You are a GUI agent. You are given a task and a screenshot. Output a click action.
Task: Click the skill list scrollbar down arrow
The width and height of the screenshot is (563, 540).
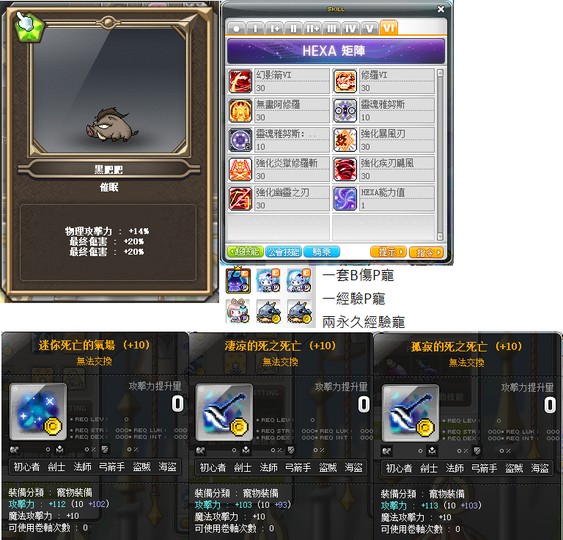point(440,237)
